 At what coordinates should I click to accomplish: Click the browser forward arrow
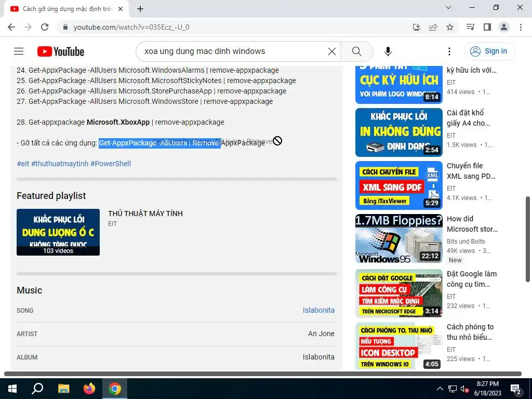tap(28, 27)
